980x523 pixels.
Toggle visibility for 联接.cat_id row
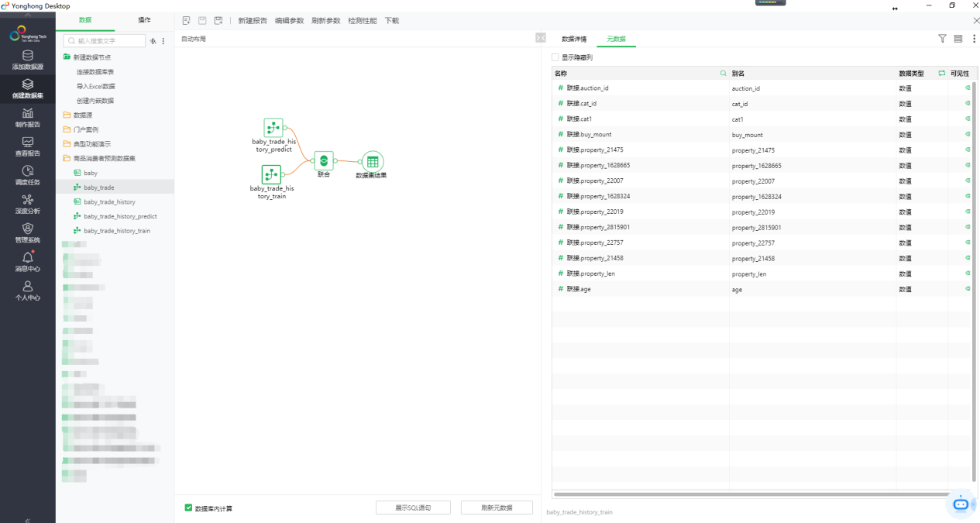coord(968,103)
